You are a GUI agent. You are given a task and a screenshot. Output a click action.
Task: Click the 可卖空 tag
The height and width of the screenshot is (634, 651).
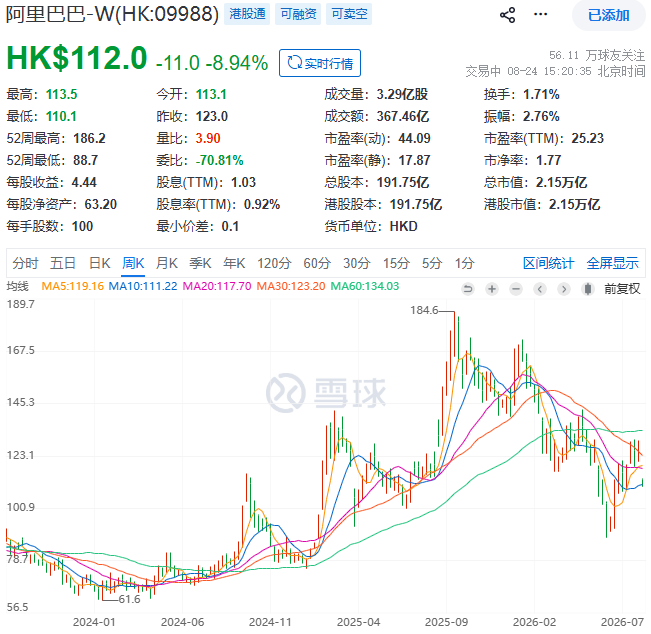click(349, 14)
